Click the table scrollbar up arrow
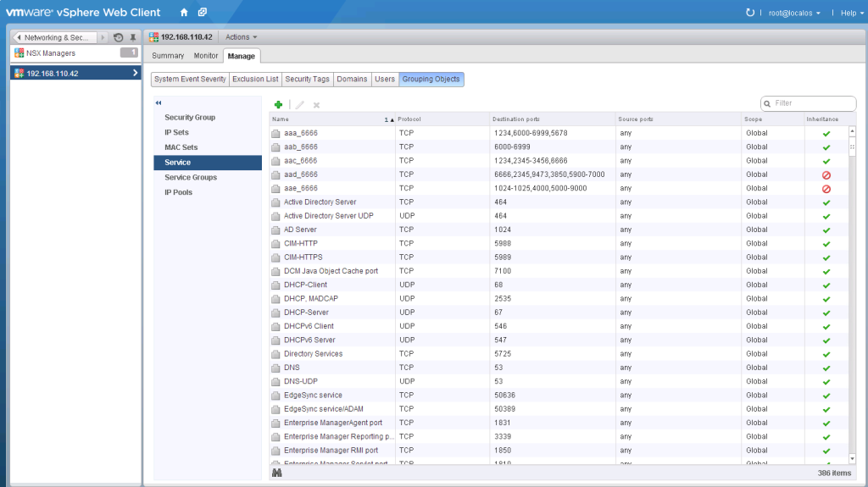This screenshot has height=487, width=868. (852, 131)
